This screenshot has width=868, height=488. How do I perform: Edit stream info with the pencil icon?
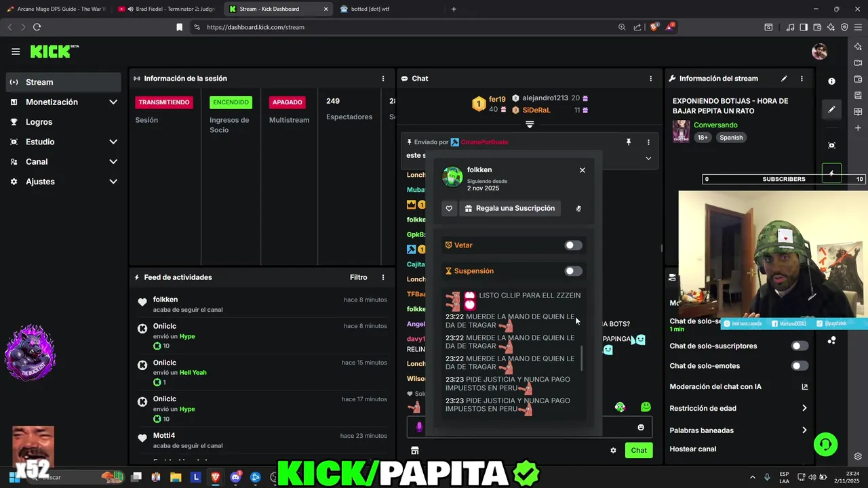[x=785, y=79]
